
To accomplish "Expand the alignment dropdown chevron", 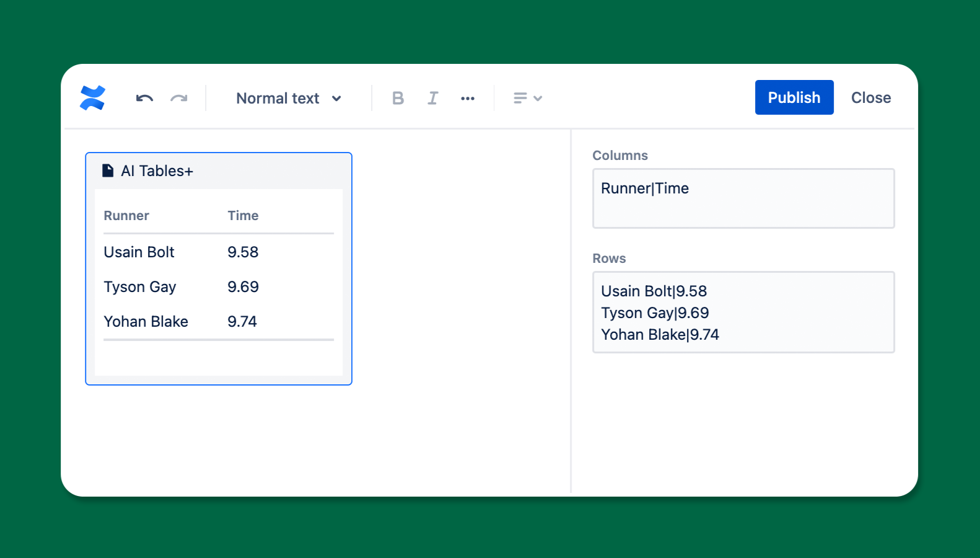I will pos(538,98).
